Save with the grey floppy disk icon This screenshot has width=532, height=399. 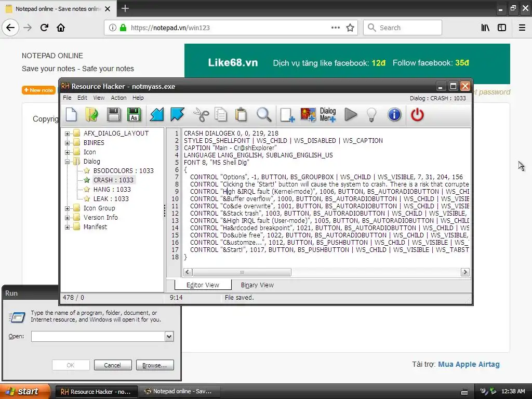click(x=114, y=115)
